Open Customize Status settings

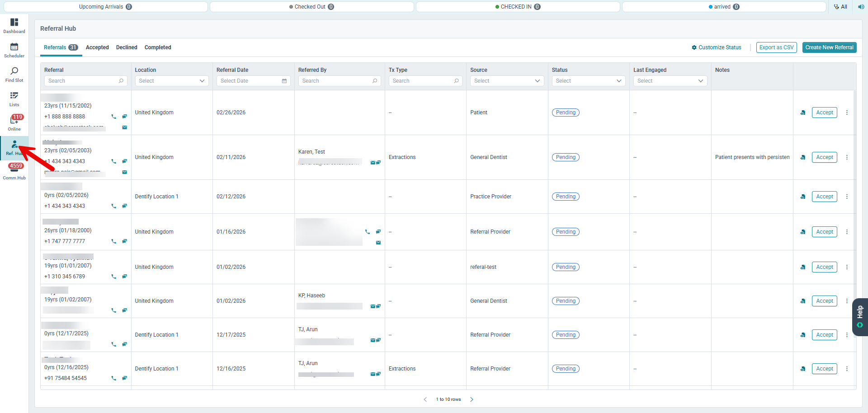(x=717, y=47)
